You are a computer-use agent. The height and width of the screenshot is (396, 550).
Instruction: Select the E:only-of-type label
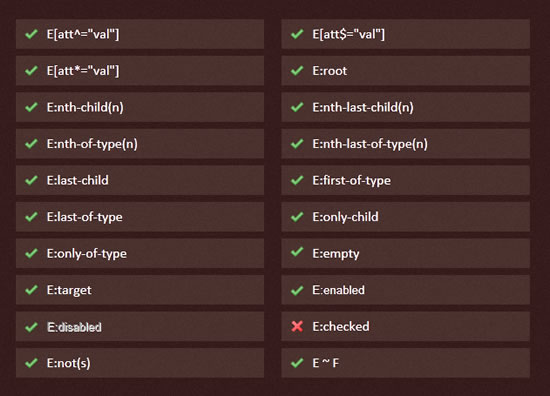click(87, 254)
